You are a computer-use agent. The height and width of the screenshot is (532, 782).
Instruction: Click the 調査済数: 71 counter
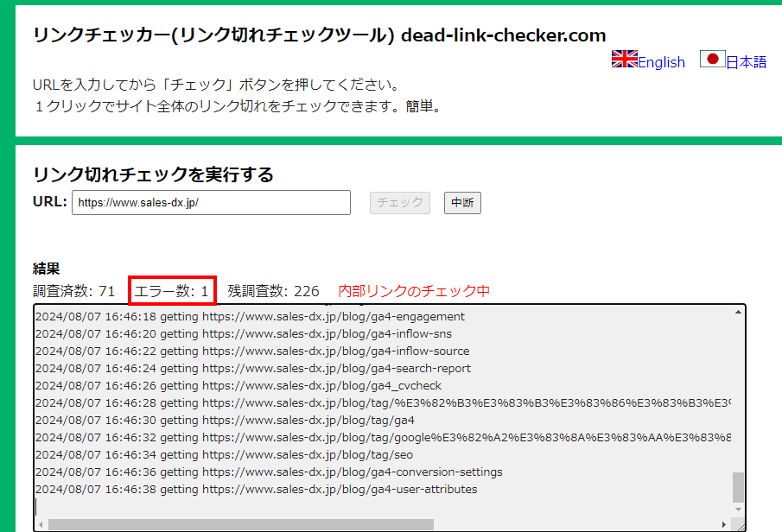[73, 291]
